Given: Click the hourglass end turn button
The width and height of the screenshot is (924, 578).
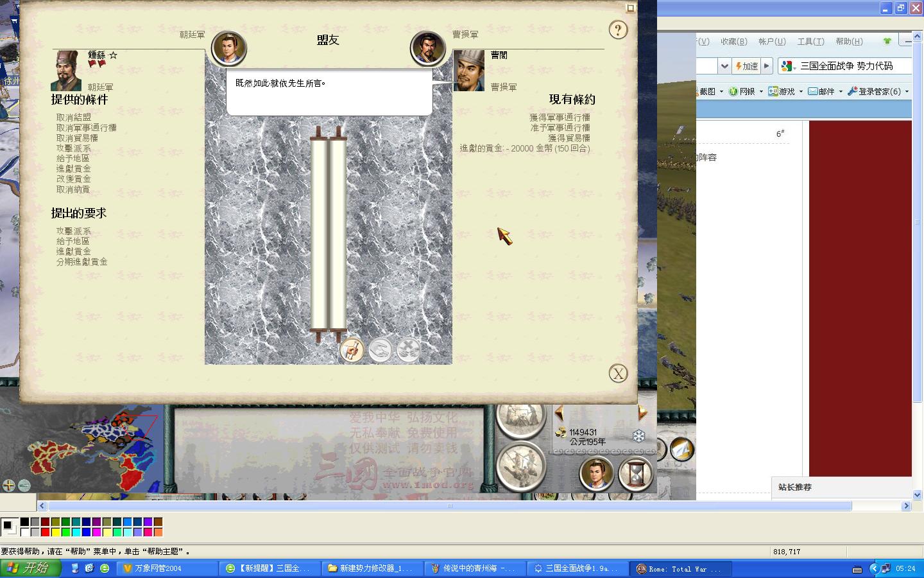Looking at the screenshot, I should click(x=636, y=474).
